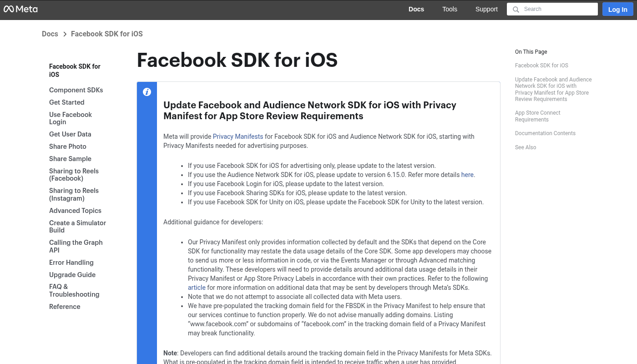Go to Docs in the breadcrumb
Viewport: 637px width, 364px height.
point(50,34)
